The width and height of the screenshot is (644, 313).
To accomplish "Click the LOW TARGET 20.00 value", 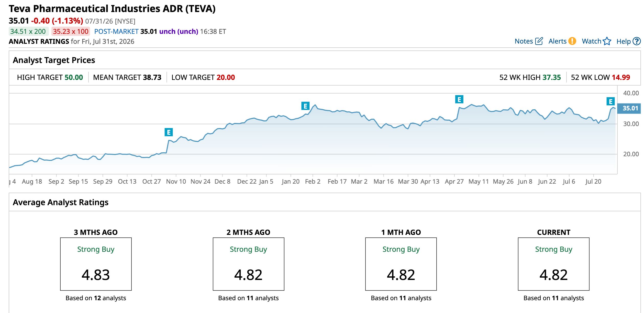I will tap(226, 77).
